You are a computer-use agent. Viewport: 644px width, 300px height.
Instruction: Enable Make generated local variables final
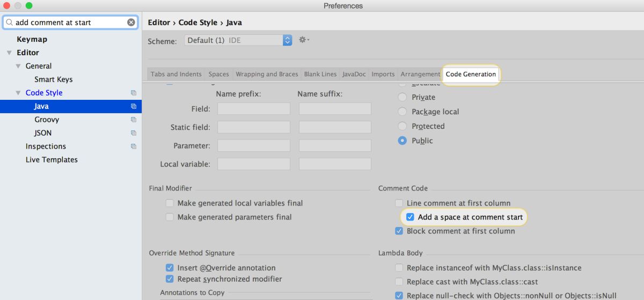pos(170,203)
